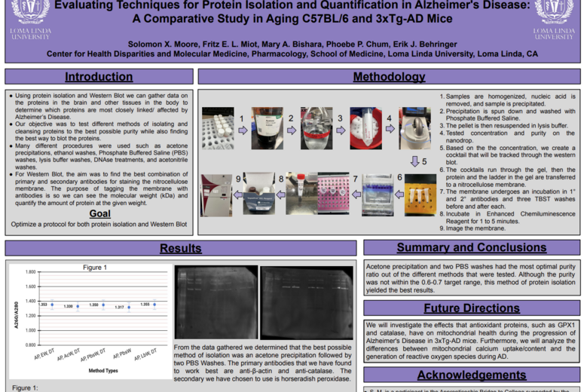Open the photo of the pink tube rack
This screenshot has height=392, width=584.
coord(333,194)
